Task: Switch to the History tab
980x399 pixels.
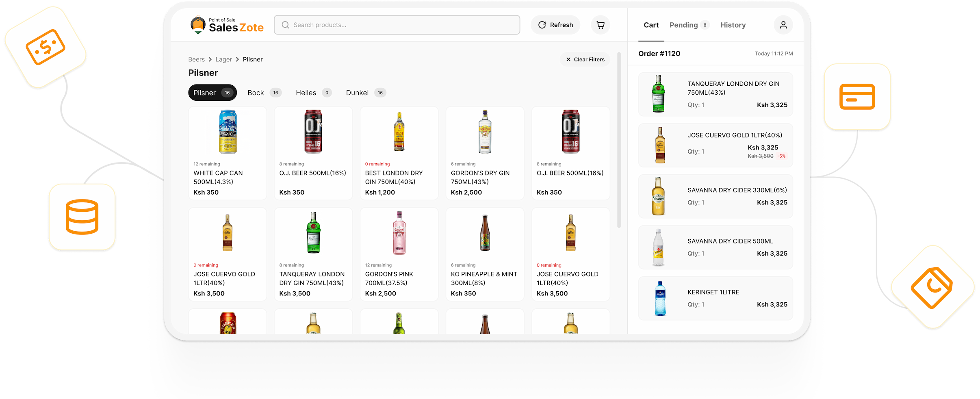Action: 733,25
